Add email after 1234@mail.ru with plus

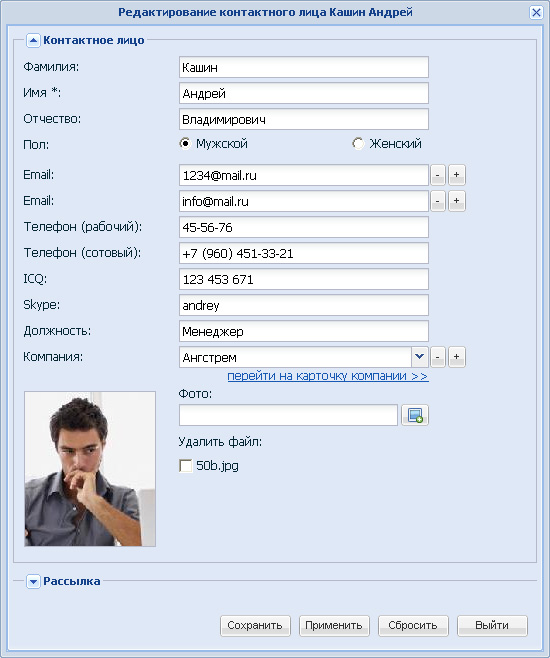tap(456, 175)
